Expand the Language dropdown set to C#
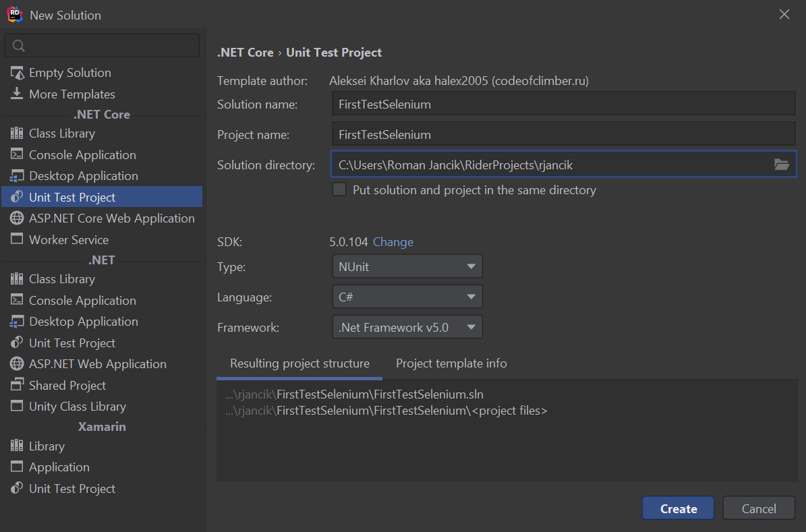The width and height of the screenshot is (806, 532). [407, 297]
